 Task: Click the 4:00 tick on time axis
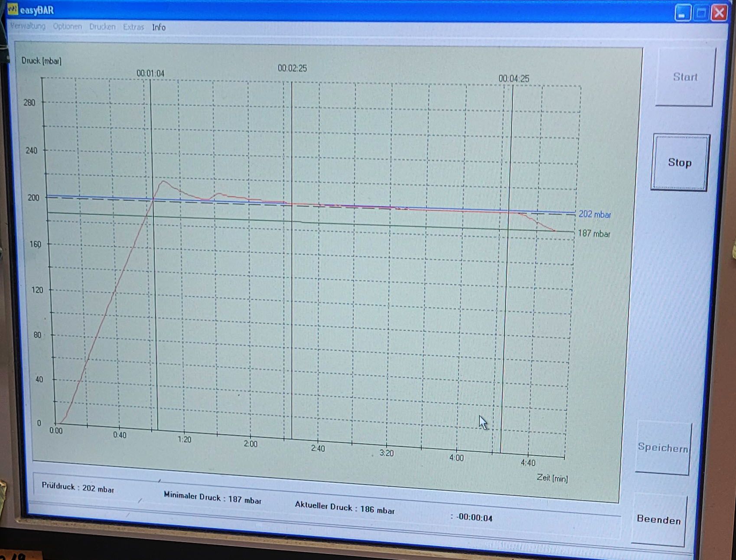456,458
